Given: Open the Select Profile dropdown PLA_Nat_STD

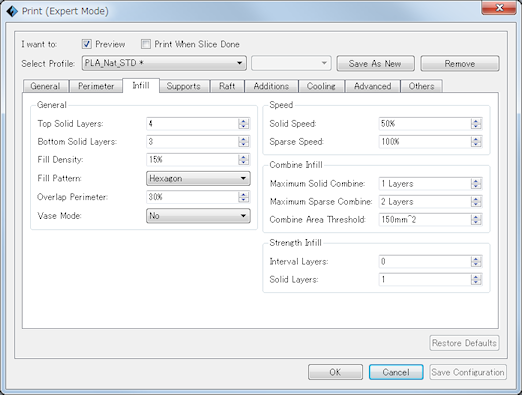Looking at the screenshot, I should coord(164,63).
